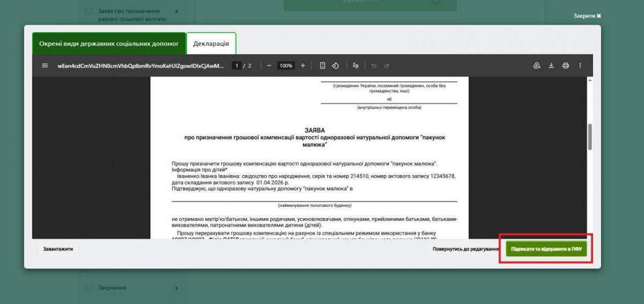Select the PDF draw annotation tool
The image size is (644, 304).
point(355,66)
